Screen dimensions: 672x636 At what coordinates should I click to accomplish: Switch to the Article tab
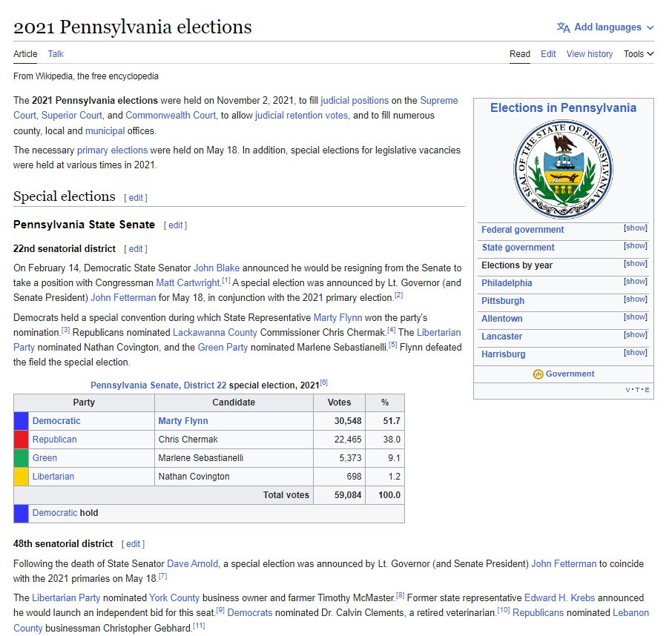click(25, 54)
